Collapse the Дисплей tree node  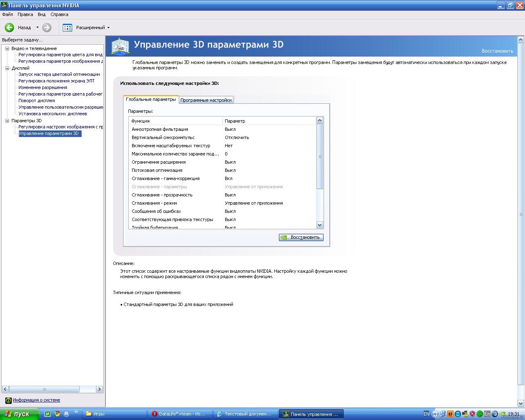7,68
